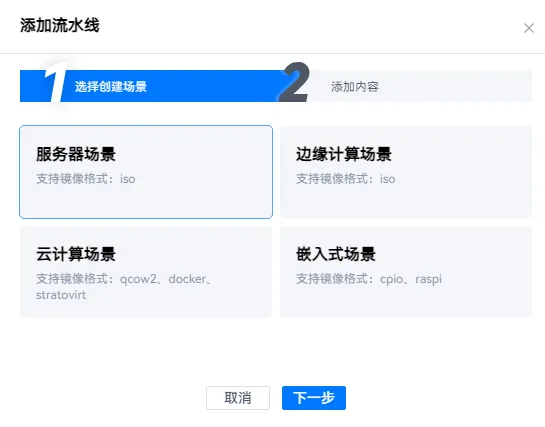Click the large step number 2 icon

tap(295, 82)
